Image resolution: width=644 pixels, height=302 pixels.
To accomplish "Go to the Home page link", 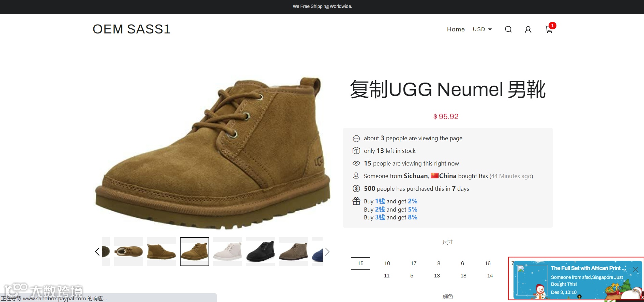I will point(456,29).
